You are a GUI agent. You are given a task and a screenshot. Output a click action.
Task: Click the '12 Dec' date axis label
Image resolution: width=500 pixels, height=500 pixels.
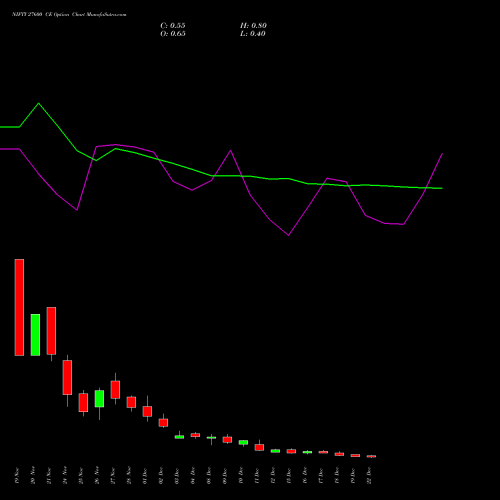pos(273,476)
